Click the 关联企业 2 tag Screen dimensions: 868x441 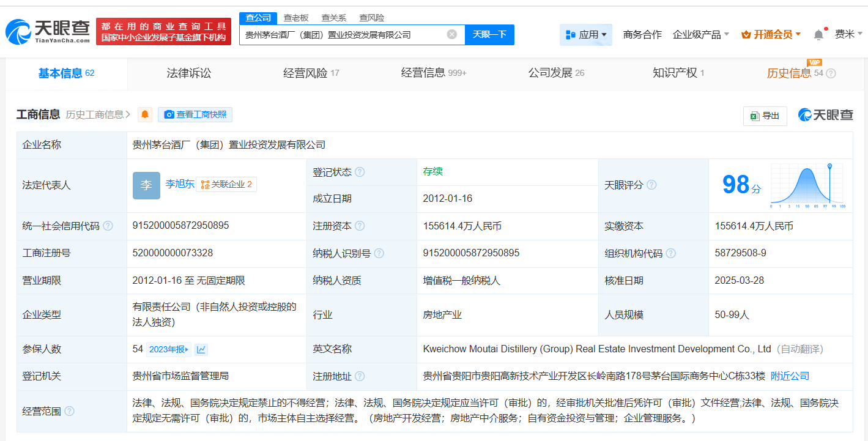[x=226, y=184]
